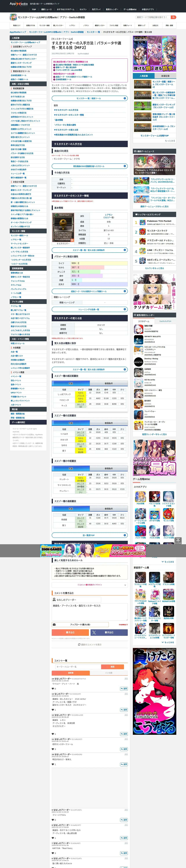
Task: Focus the キーワード/ユーザー名 comment search field
Action: pos(78,666)
